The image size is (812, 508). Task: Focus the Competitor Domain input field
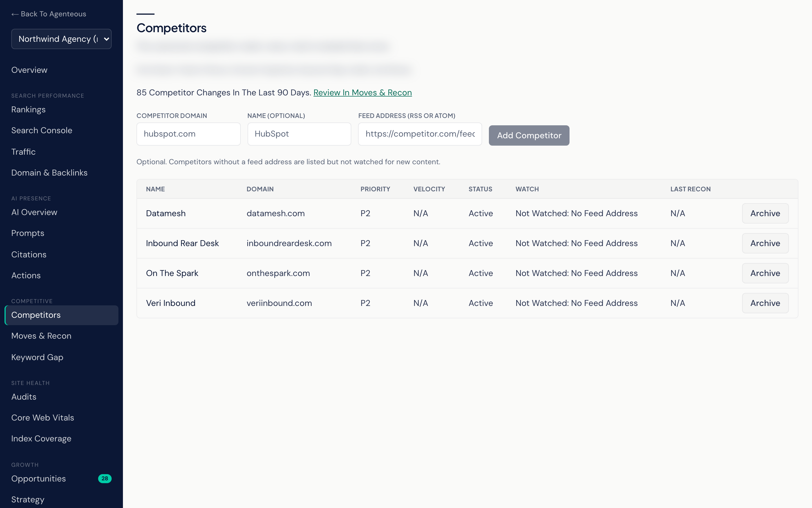188,134
